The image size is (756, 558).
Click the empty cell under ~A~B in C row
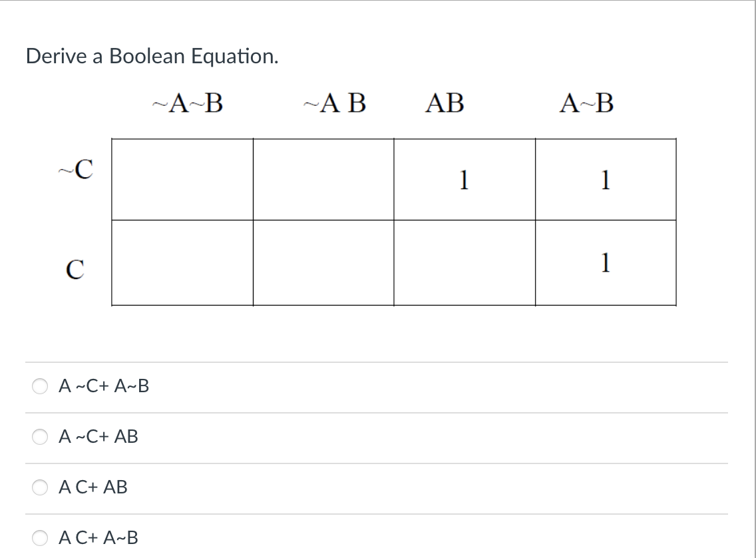click(x=182, y=262)
